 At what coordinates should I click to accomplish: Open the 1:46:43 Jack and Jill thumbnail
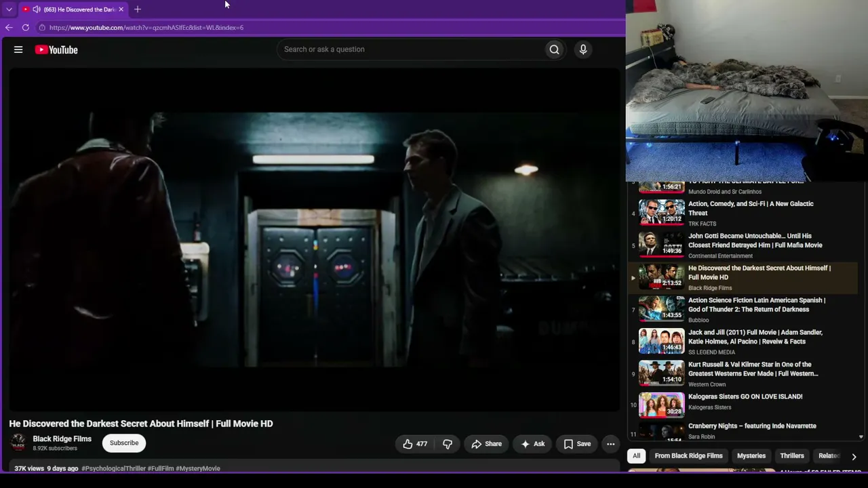(662, 340)
